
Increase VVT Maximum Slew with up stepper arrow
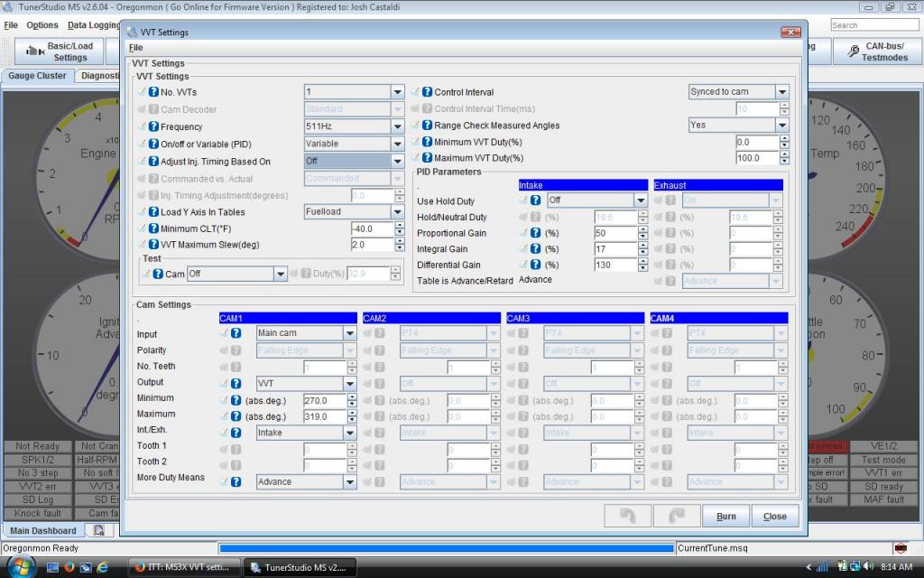coord(397,241)
